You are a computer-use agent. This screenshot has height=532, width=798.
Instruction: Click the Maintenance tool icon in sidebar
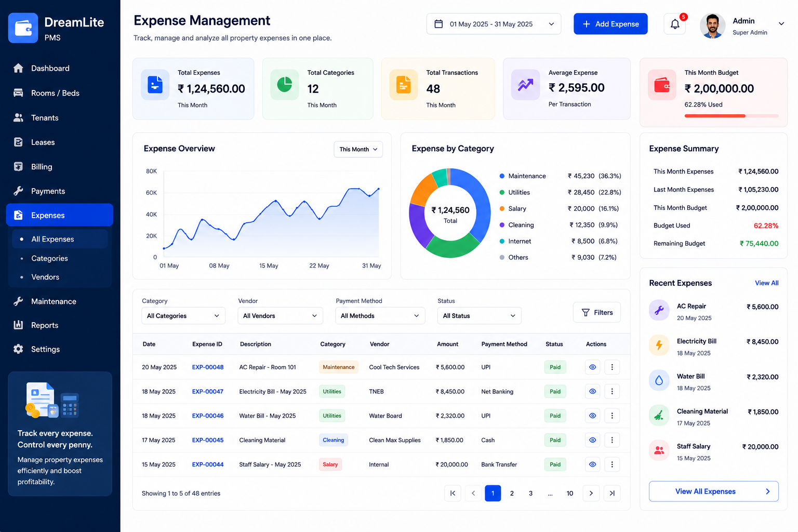18,301
